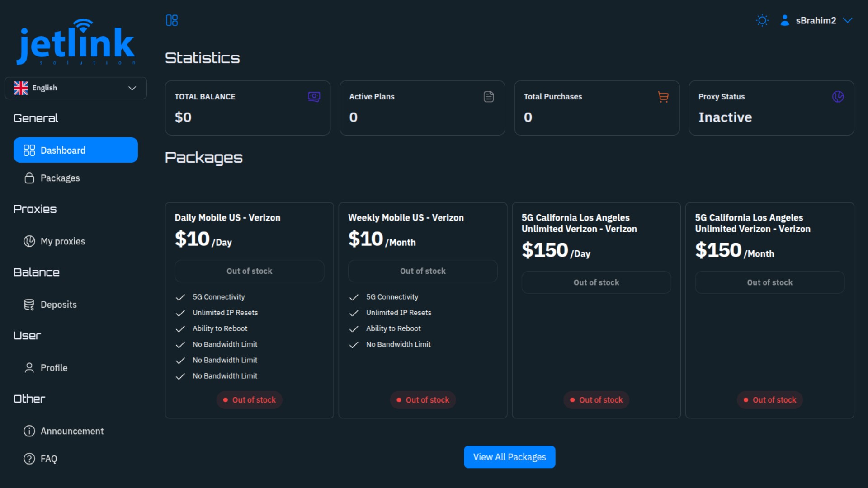
Task: Click the jetlink logo
Action: pos(75,42)
